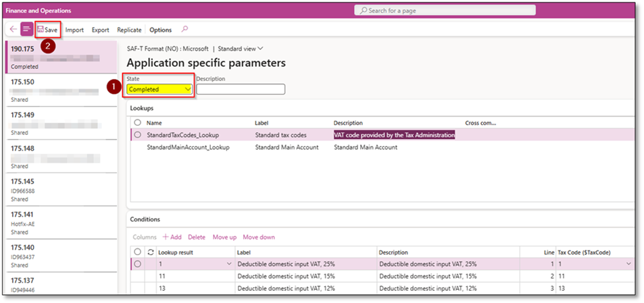
Task: Click the Save disk icon
Action: [41, 30]
